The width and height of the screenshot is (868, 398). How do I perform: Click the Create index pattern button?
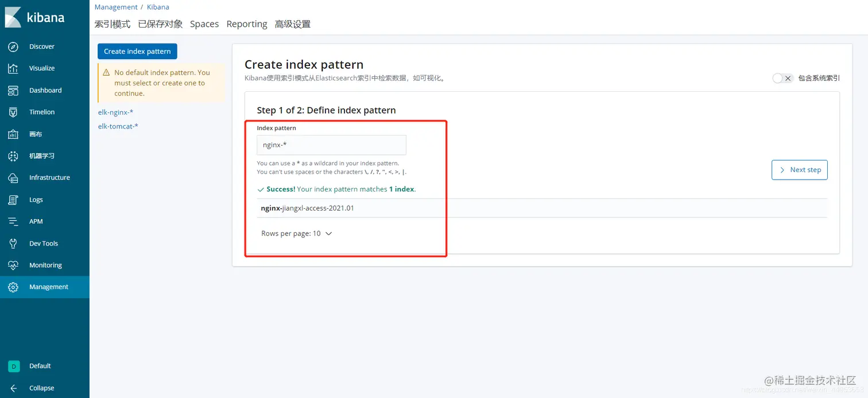137,51
